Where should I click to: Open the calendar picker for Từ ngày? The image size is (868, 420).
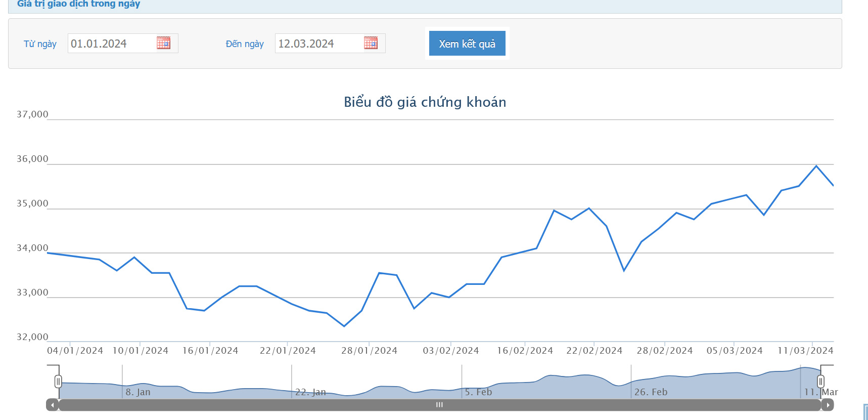click(x=163, y=43)
